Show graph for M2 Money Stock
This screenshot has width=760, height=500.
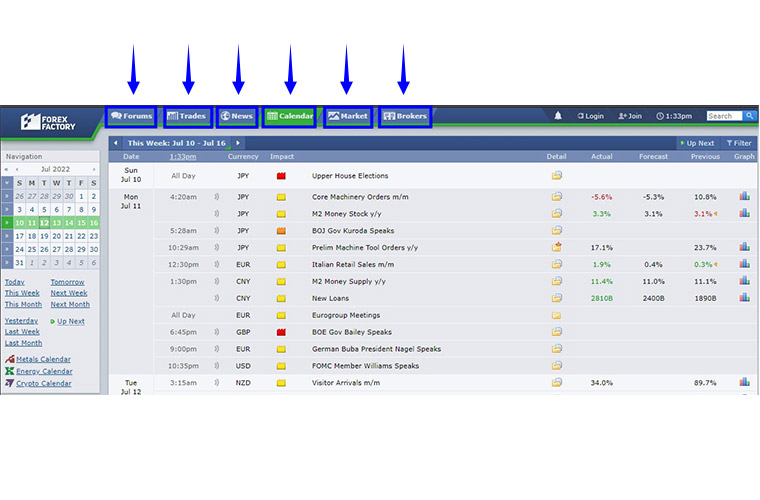pos(744,213)
